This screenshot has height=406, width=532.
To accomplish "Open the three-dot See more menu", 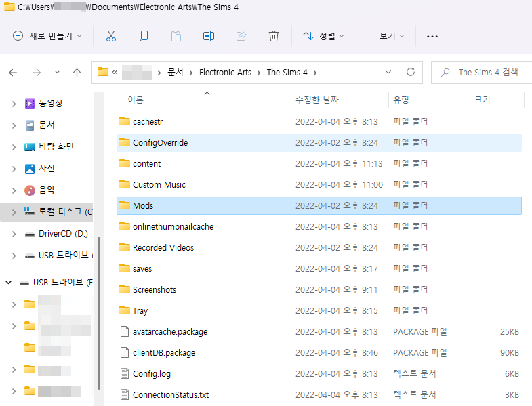I will click(x=432, y=37).
